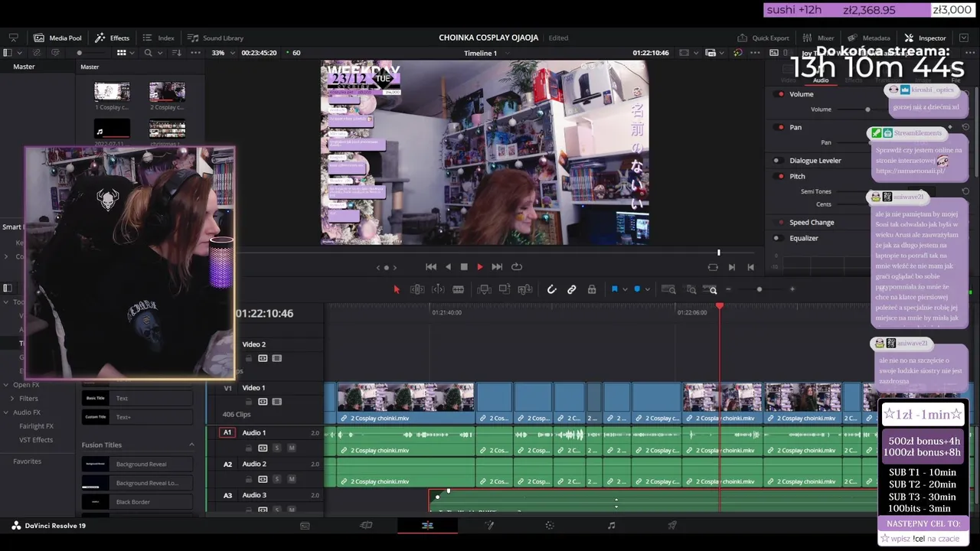
Task: Open the Effects panel
Action: pos(113,37)
